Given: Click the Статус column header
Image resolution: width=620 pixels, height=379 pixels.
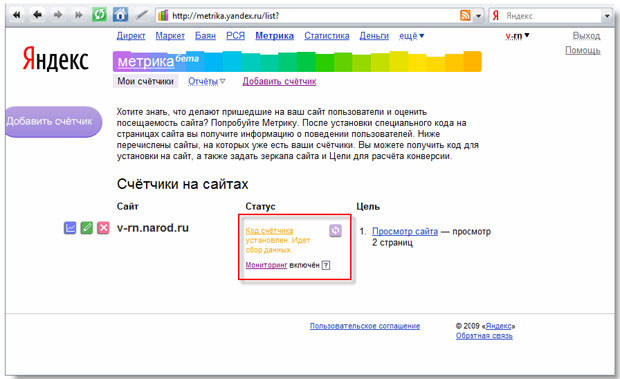Looking at the screenshot, I should pos(260,206).
